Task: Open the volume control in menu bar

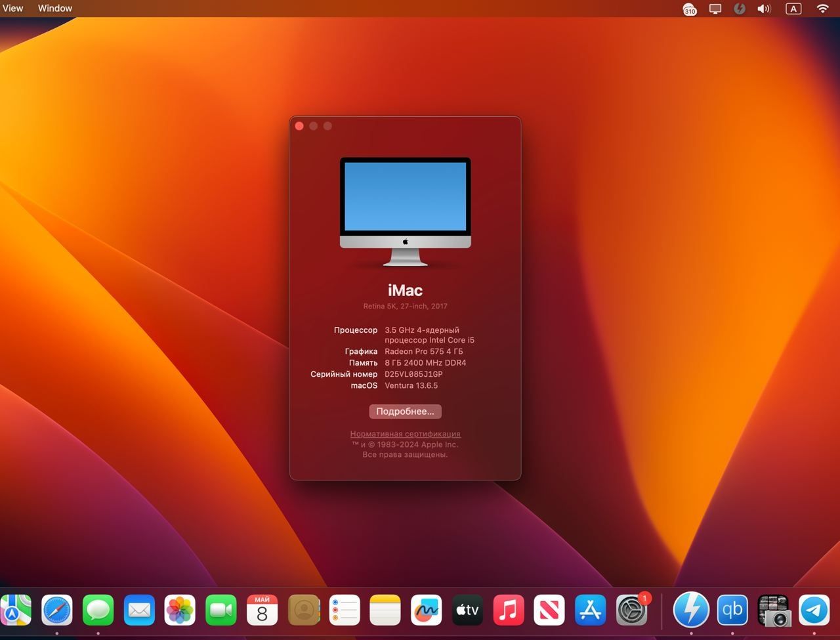Action: pos(764,9)
